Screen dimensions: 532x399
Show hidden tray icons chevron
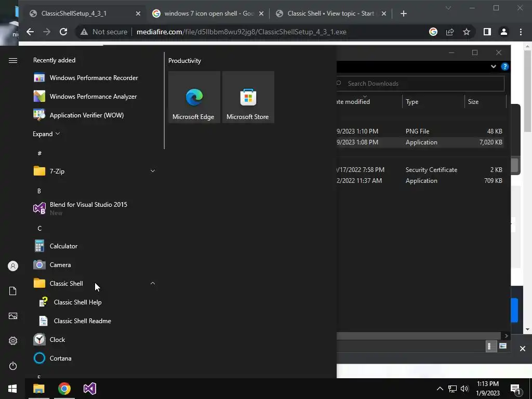tap(440, 389)
